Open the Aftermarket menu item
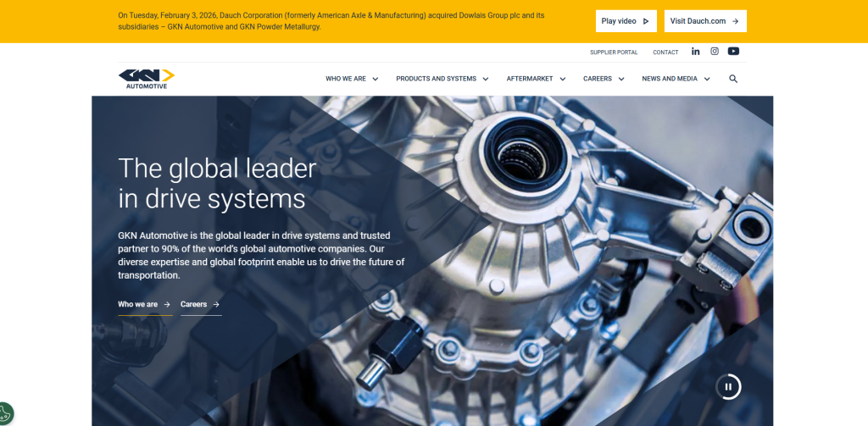The width and height of the screenshot is (868, 426). 530,79
